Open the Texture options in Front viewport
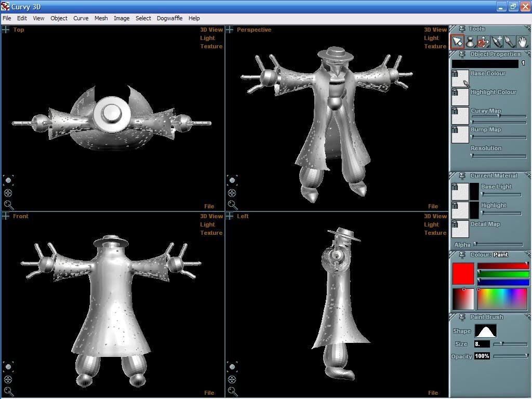 click(x=211, y=233)
